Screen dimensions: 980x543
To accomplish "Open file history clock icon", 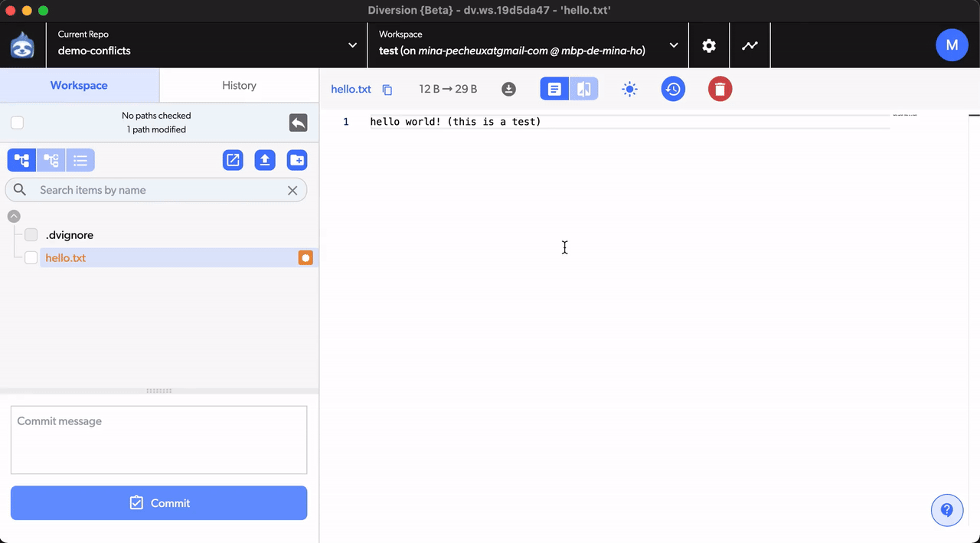I will [673, 89].
